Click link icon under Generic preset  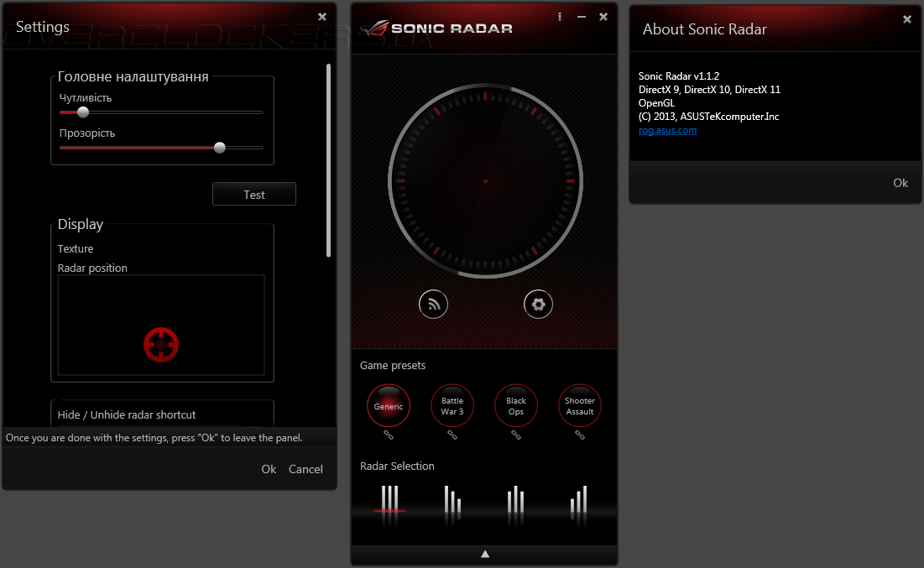(389, 435)
